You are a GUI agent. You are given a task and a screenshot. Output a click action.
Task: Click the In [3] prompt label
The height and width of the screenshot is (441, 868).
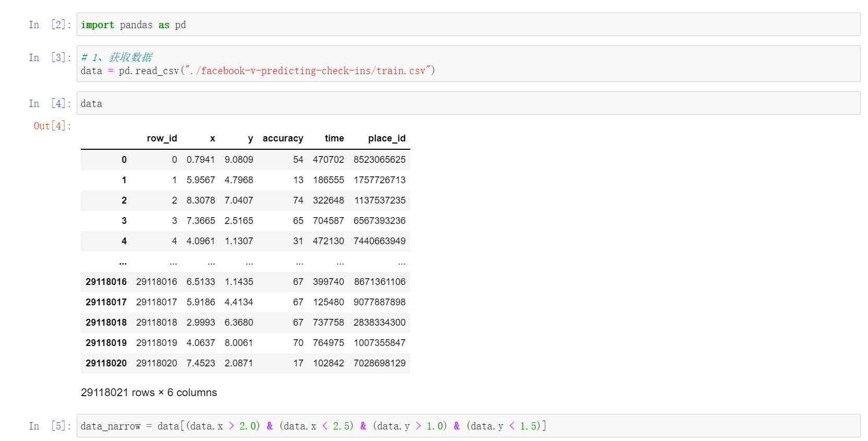(50, 57)
